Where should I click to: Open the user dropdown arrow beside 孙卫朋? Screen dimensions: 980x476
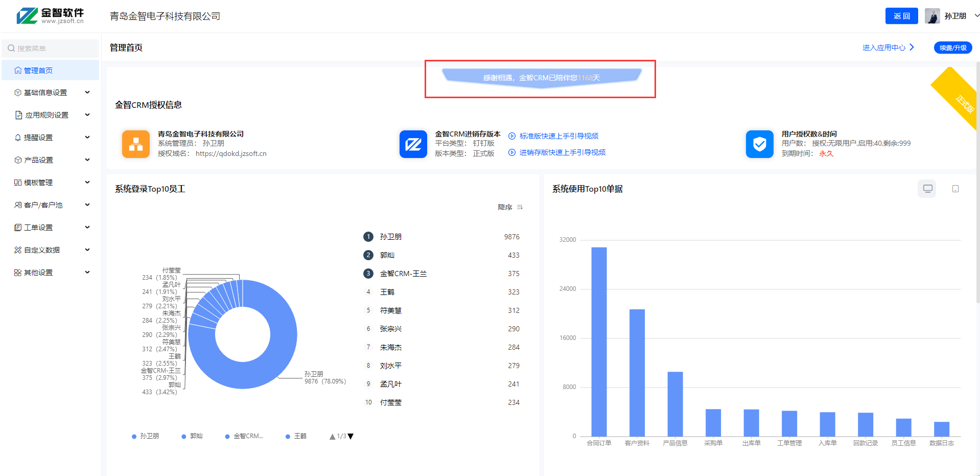(977, 16)
